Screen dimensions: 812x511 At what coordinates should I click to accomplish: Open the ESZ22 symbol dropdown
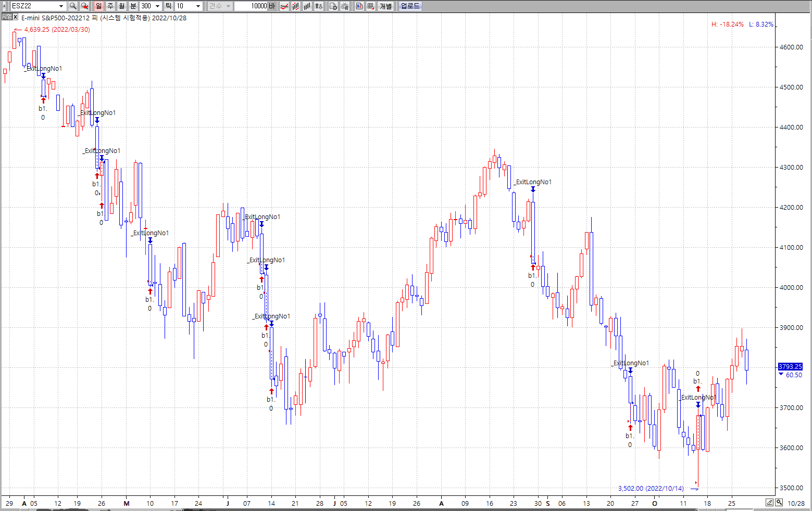point(61,6)
